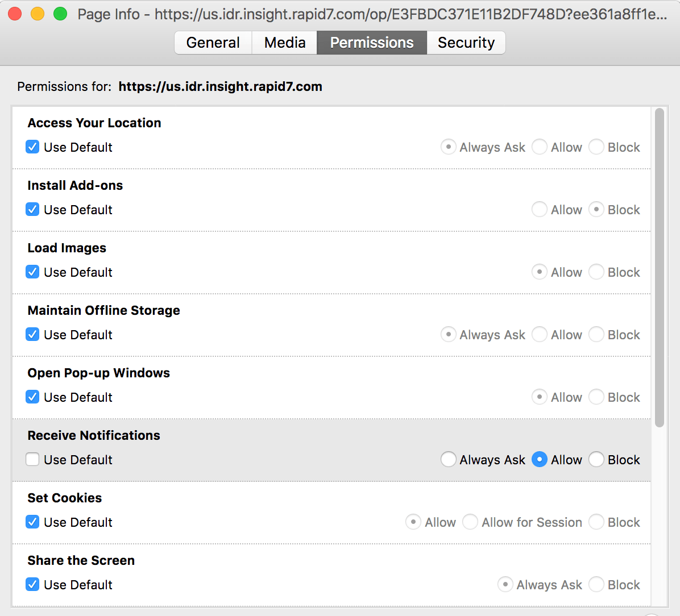Set Cookies to Allow for Session
This screenshot has height=616, width=680.
470,522
